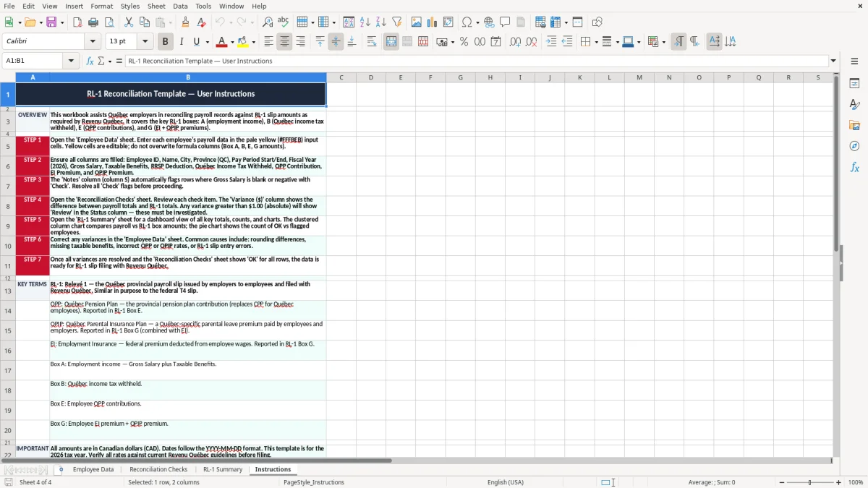
Task: Insert Comment speech bubble icon
Action: tap(505, 22)
